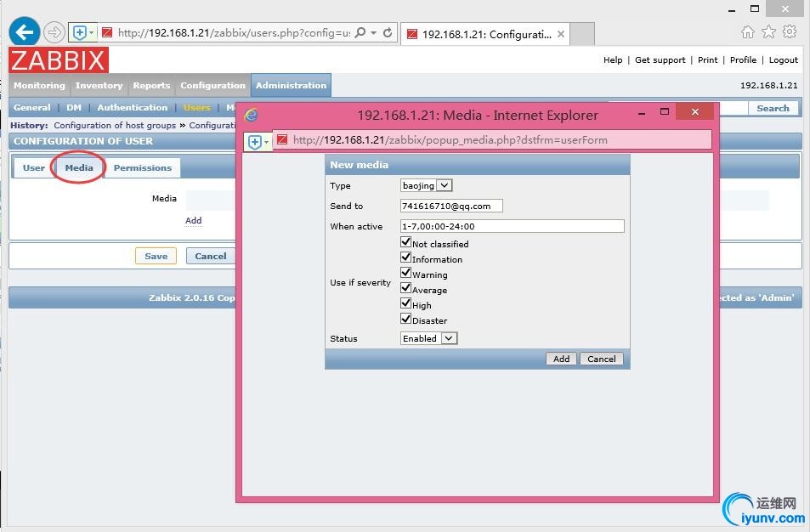Click Configuration of host groups history link

point(115,126)
